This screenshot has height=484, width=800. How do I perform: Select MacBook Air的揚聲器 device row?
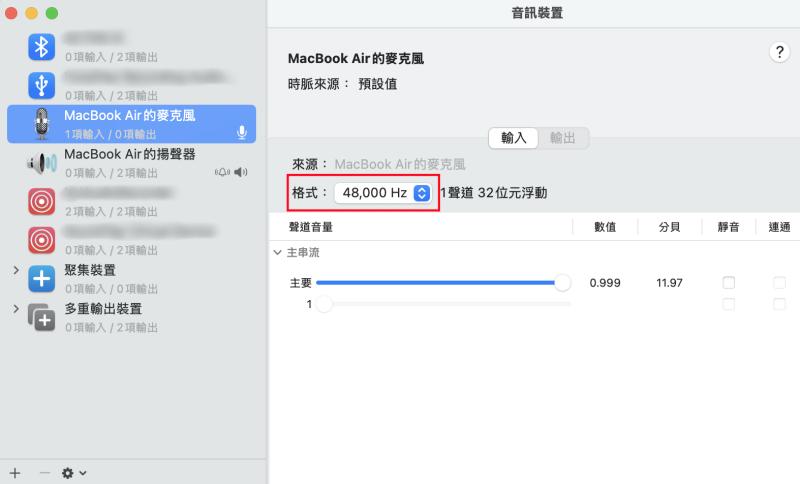(x=132, y=163)
